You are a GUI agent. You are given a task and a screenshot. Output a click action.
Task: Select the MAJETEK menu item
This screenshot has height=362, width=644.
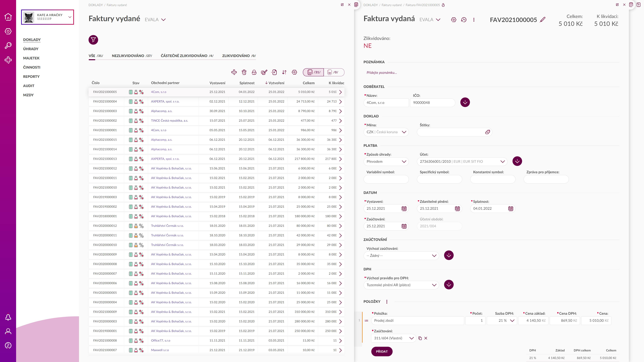click(31, 58)
